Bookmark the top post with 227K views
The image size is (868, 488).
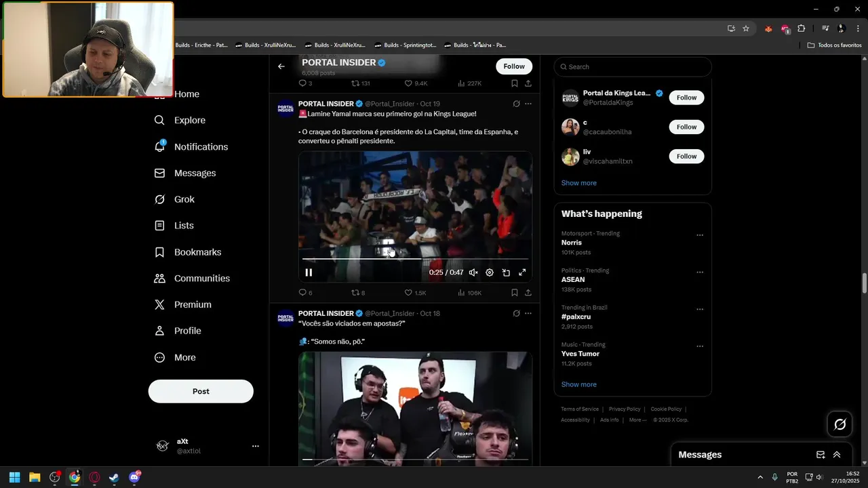coord(515,83)
